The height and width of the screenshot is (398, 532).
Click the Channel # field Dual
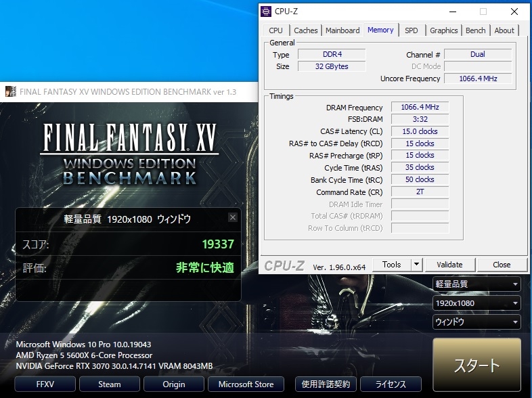tap(478, 54)
